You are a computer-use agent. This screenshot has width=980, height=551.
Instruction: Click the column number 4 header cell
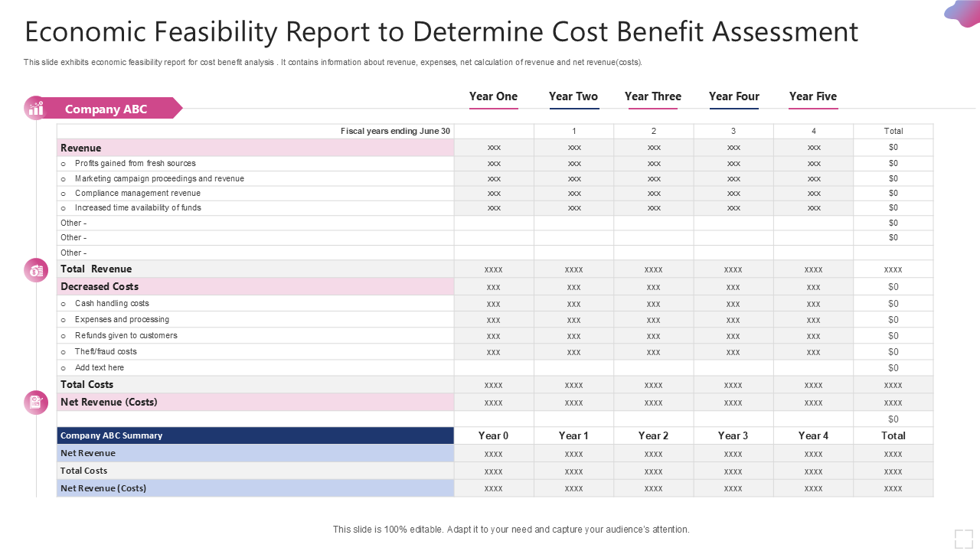[813, 131]
